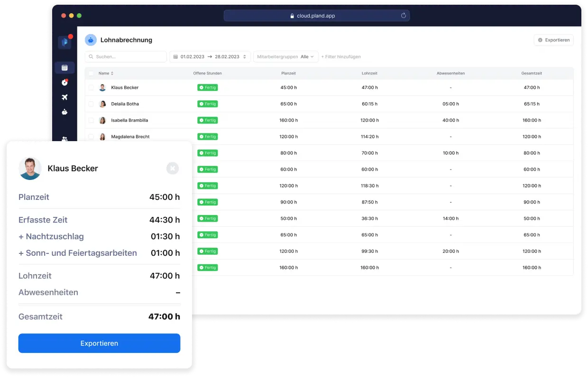Click the Fertig badge in Klaus Becker's row
This screenshot has height=377, width=588.
pos(208,88)
